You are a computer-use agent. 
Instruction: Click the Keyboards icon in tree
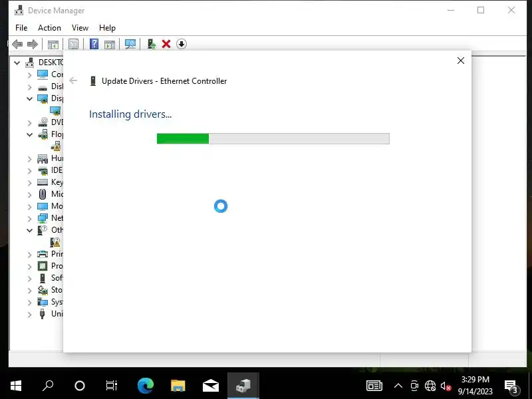click(x=43, y=182)
